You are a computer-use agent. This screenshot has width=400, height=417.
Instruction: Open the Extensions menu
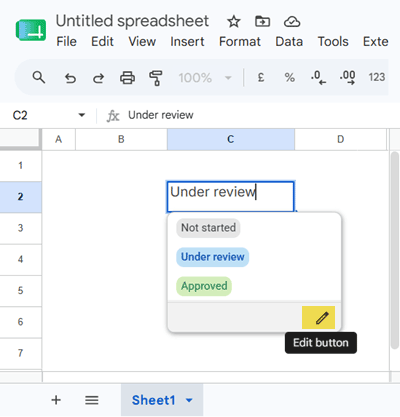click(376, 42)
